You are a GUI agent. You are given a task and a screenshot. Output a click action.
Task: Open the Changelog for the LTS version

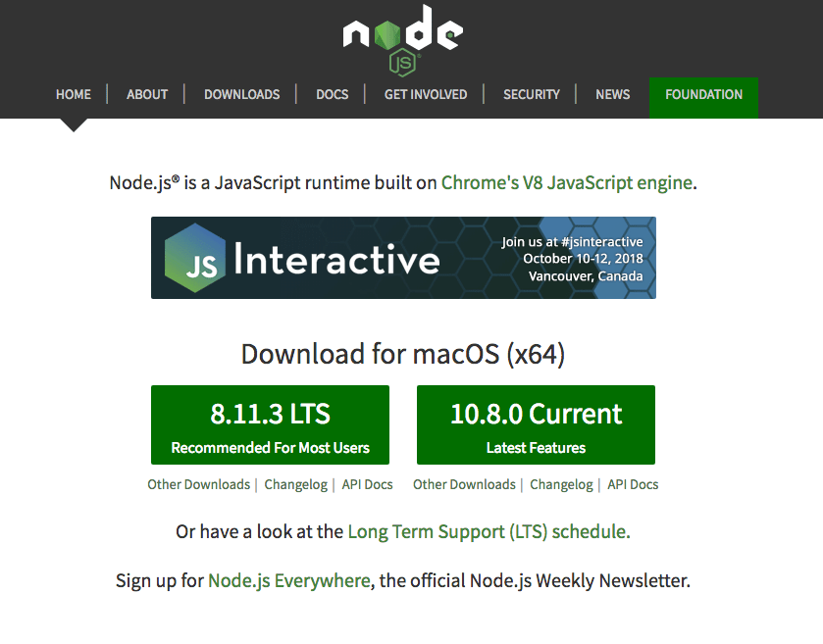click(296, 484)
